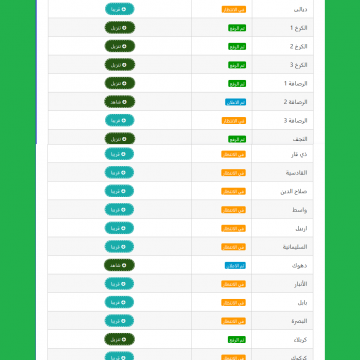Download the results for الكرخ 2
Viewport: 360px width, 360px height.
120,46
